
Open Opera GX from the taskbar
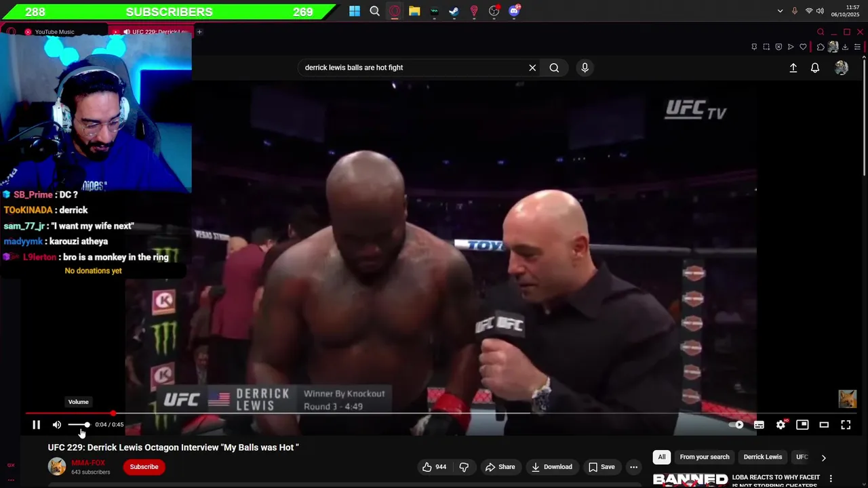coord(395,11)
